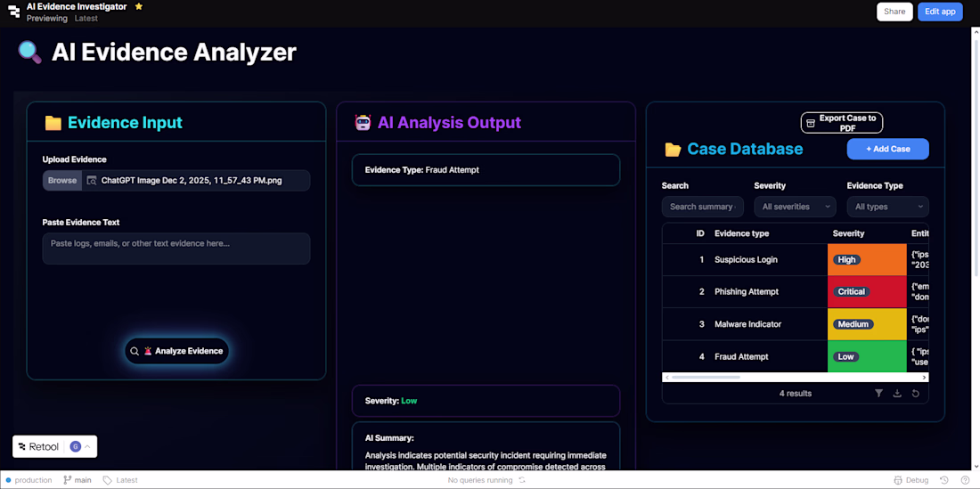
Task: Click the tag icon beside Latest in status bar
Action: (108, 480)
